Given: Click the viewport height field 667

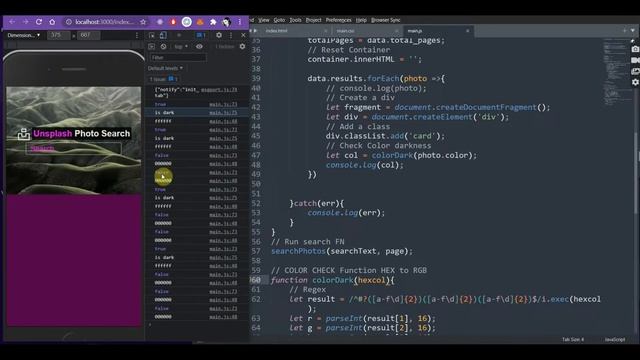Looking at the screenshot, I should pyautogui.click(x=88, y=35).
